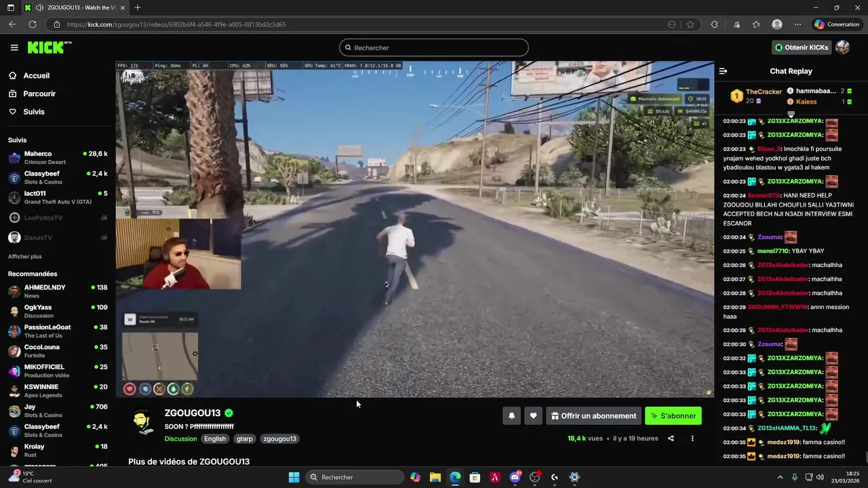Open browser extensions menu
This screenshot has width=868, height=488.
click(714, 24)
